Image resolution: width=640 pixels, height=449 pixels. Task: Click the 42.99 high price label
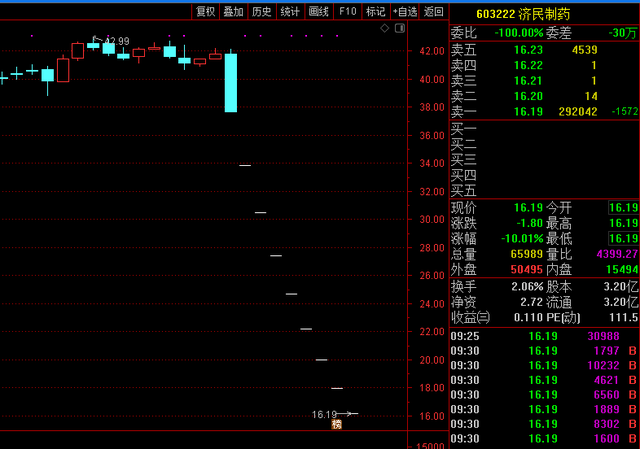117,41
